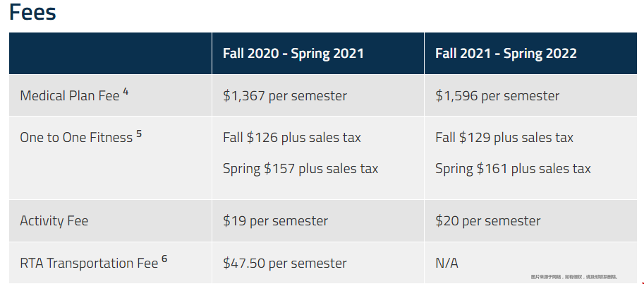Click the N/A cell in RTA row
The width and height of the screenshot is (644, 284).
coord(447,264)
